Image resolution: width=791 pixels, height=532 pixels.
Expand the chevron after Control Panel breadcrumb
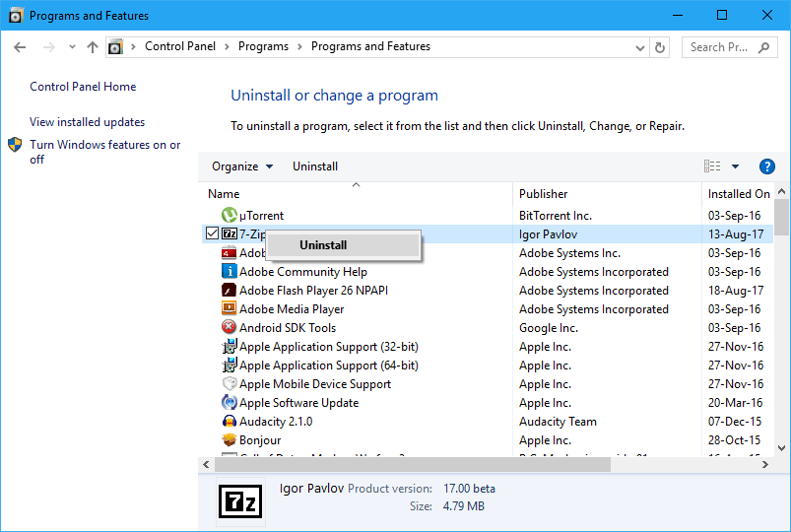point(227,47)
